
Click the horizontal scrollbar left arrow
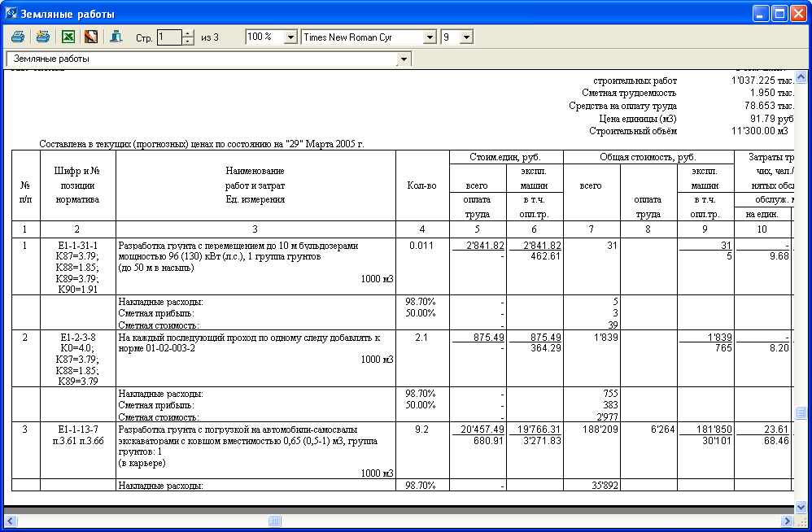11,521
